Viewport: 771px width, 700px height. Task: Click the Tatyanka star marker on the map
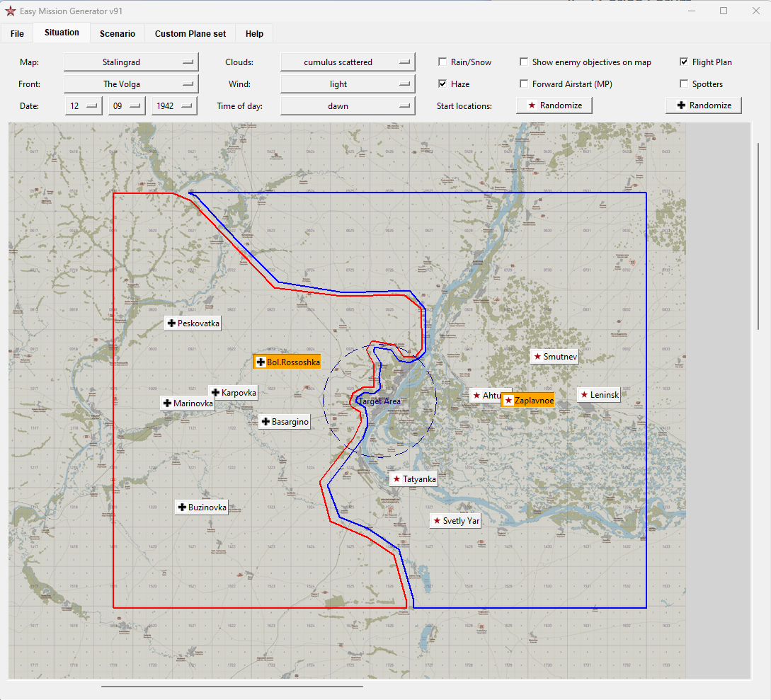(413, 478)
